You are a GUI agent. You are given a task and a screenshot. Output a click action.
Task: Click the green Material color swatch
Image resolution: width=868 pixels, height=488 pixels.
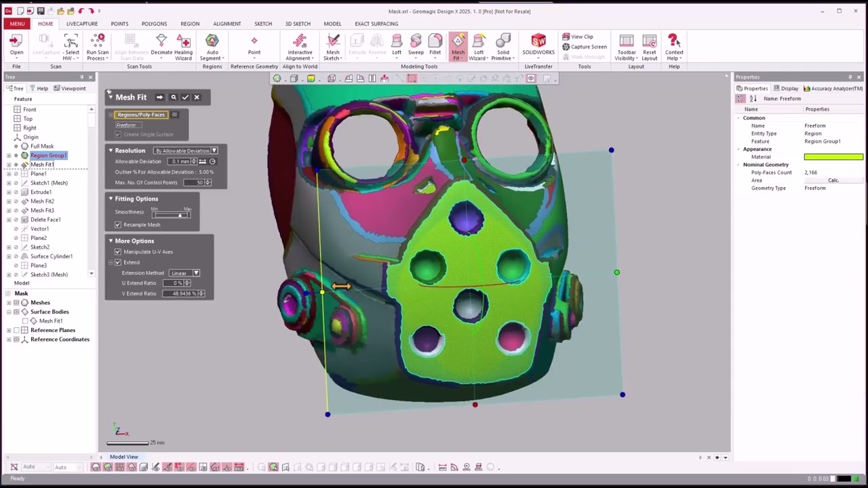tap(833, 157)
